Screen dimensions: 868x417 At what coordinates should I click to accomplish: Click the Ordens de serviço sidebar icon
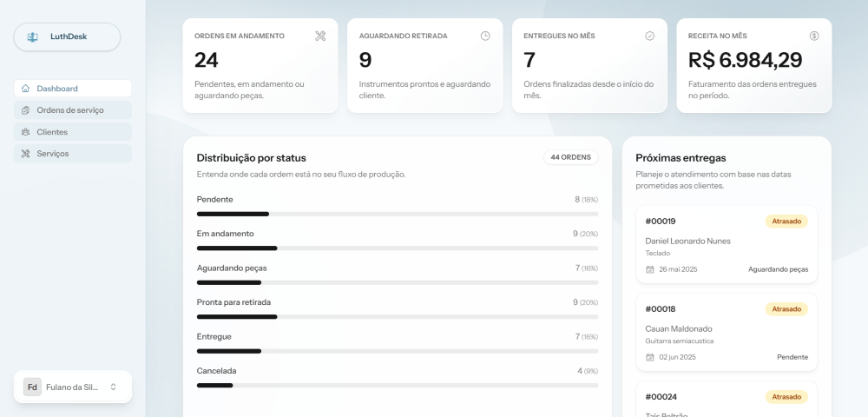point(25,110)
